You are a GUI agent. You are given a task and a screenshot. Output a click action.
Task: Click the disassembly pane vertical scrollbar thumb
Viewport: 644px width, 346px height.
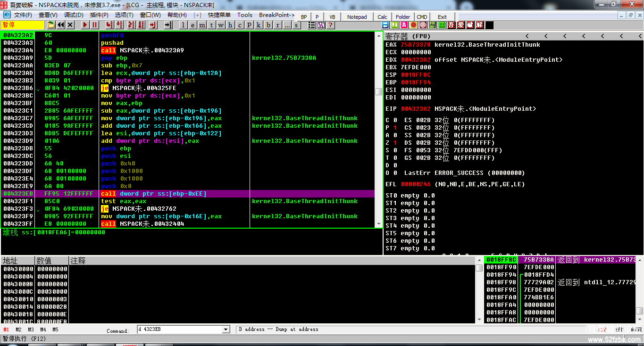[x=378, y=91]
